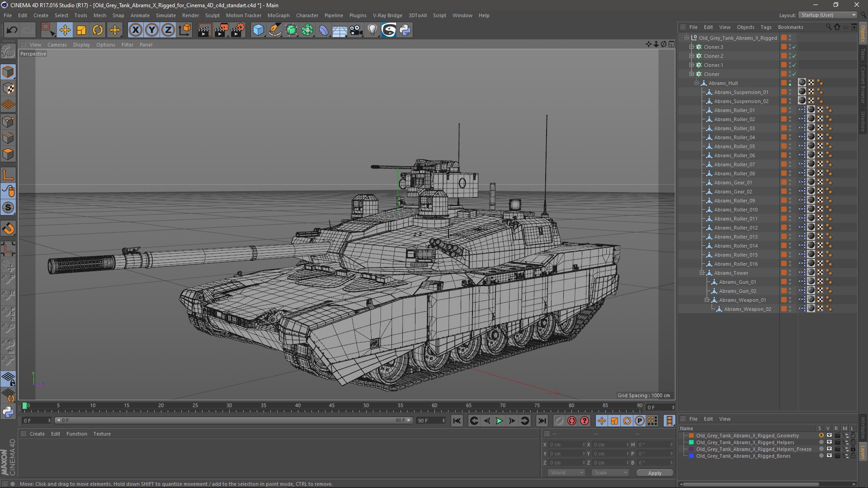Viewport: 868px width, 488px height.
Task: Open the MoGraph menu
Action: tap(278, 15)
